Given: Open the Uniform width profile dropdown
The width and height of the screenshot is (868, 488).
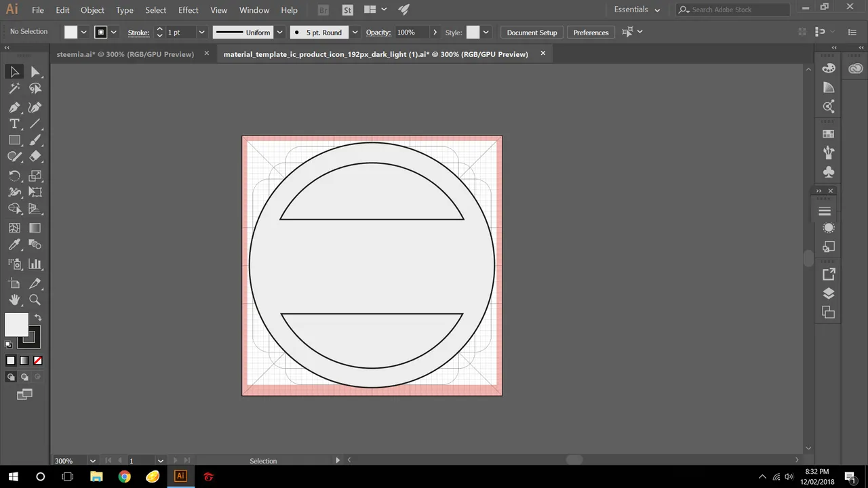Looking at the screenshot, I should [x=279, y=33].
